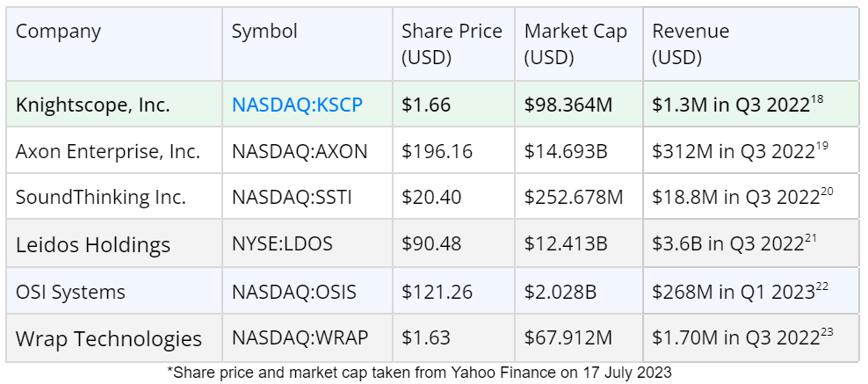Open the NASDAQ:KSCP ticker link
Viewport: 868px width, 384px height.
click(x=297, y=105)
